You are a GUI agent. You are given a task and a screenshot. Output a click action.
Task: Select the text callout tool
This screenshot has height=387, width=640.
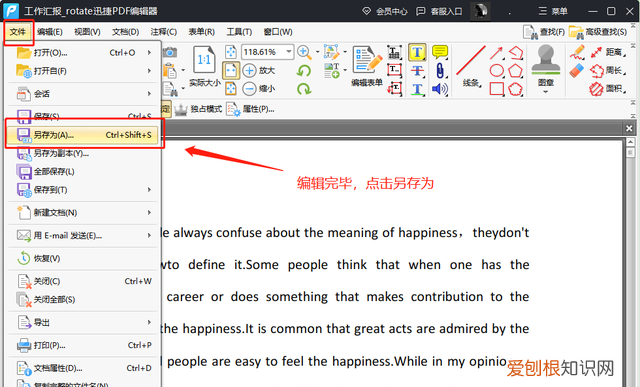click(394, 89)
